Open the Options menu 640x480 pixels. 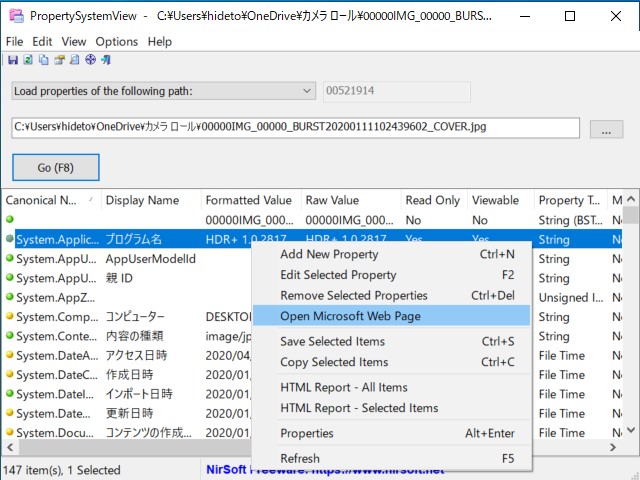point(117,42)
